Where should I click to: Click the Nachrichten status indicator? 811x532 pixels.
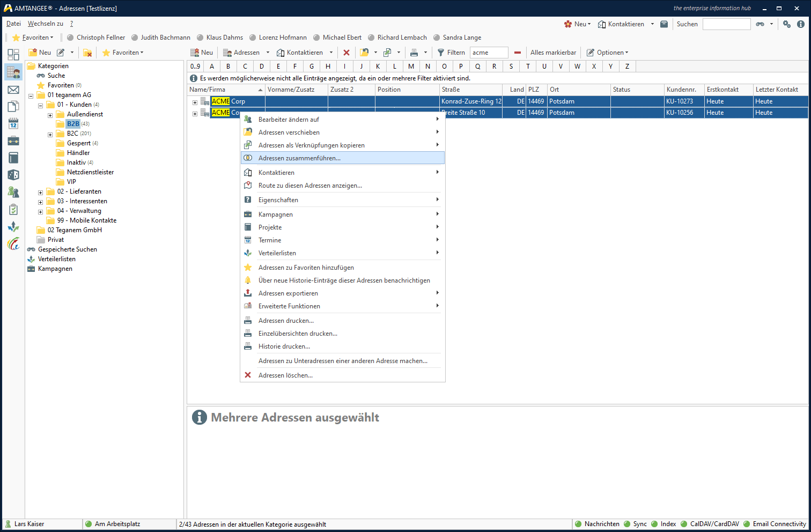pyautogui.click(x=578, y=524)
